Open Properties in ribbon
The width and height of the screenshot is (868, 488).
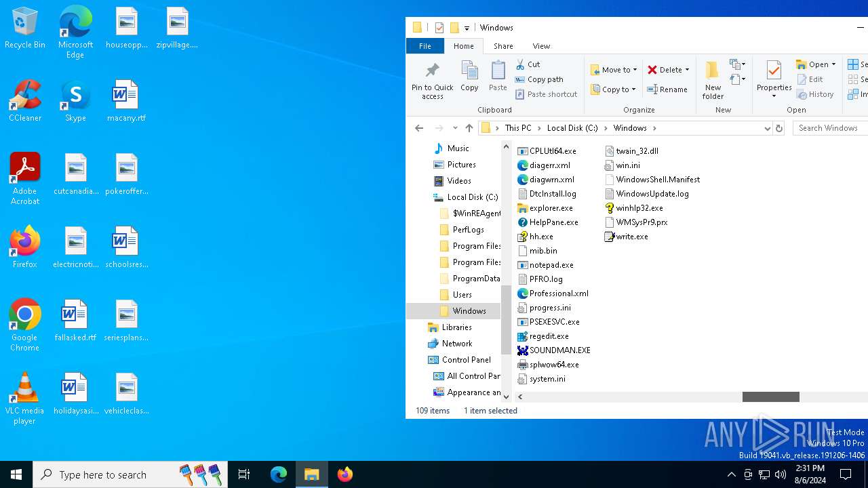click(774, 79)
